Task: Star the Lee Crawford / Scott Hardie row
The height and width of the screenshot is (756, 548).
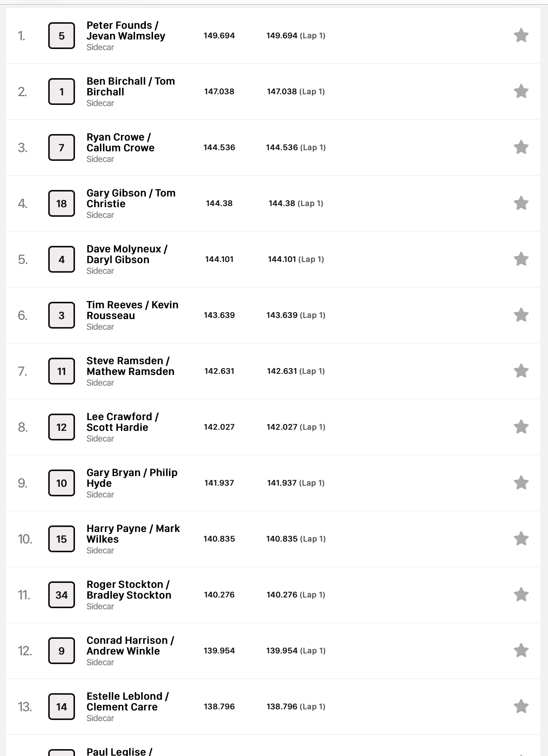Action: [x=521, y=427]
